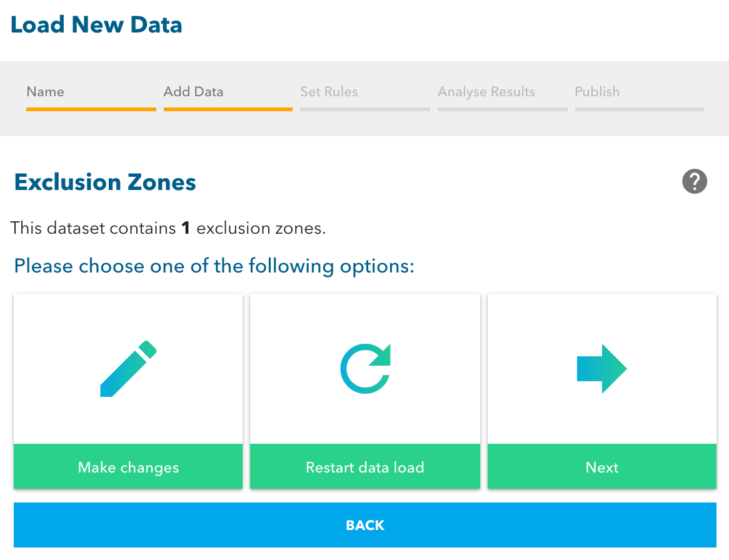Viewport: 729px width, 560px height.
Task: Click the grey bar under Analyse Results
Action: [503, 109]
